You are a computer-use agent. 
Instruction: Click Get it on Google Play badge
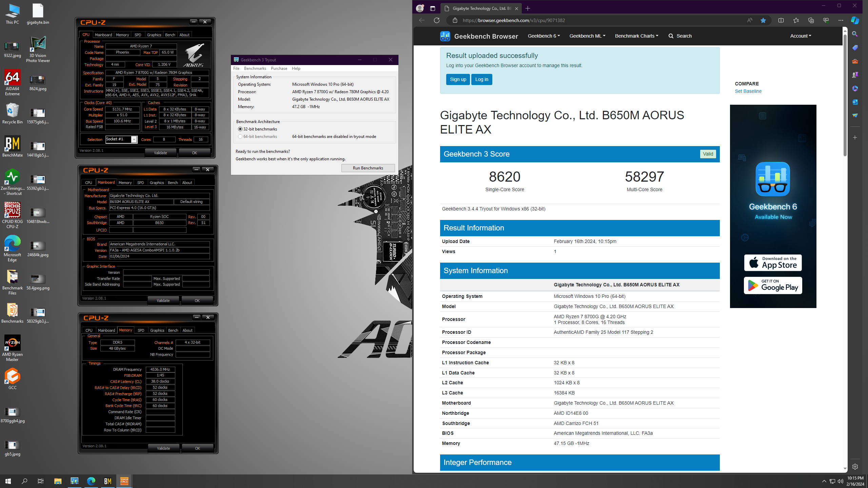773,285
